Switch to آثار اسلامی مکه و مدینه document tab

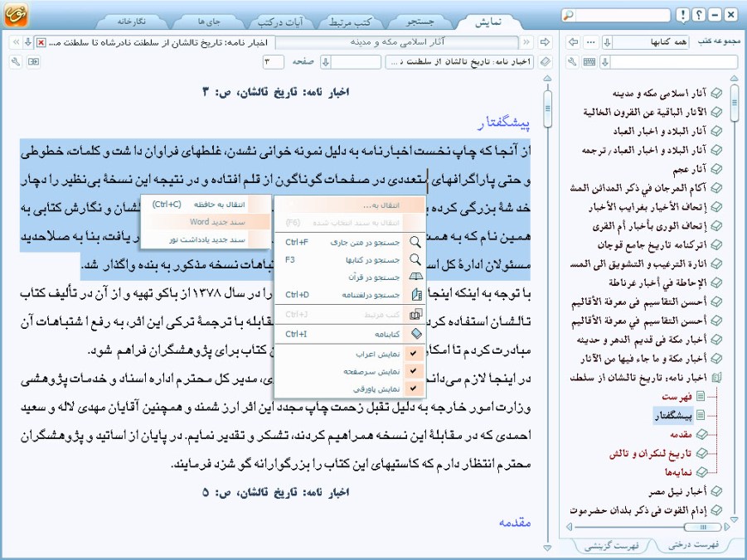(x=397, y=42)
